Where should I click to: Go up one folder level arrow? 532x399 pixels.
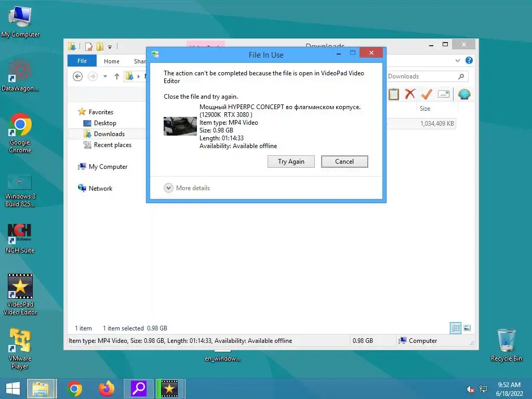pos(117,76)
